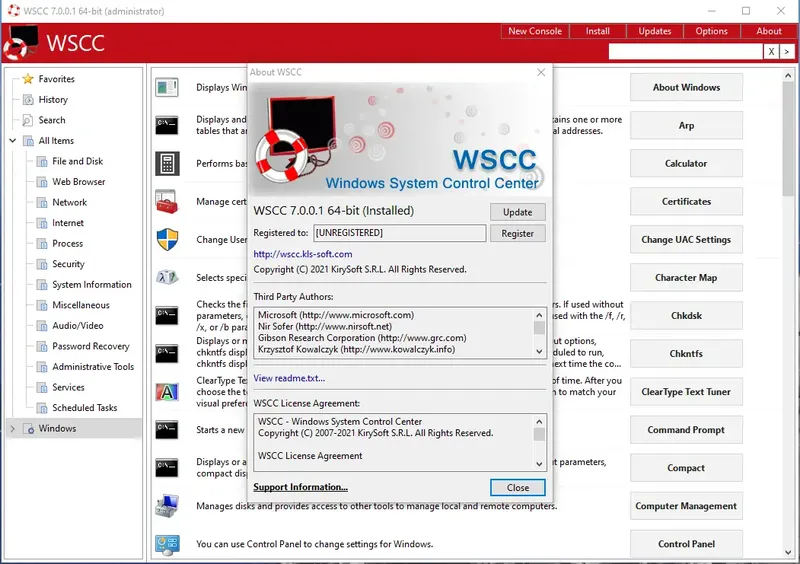Click the Arp command prompt icon
The height and width of the screenshot is (564, 800).
[x=167, y=125]
